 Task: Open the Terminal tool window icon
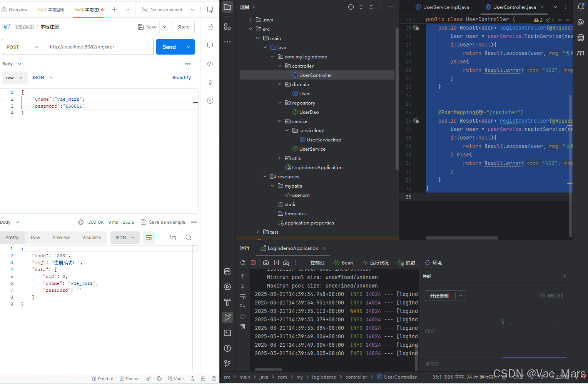click(x=227, y=333)
